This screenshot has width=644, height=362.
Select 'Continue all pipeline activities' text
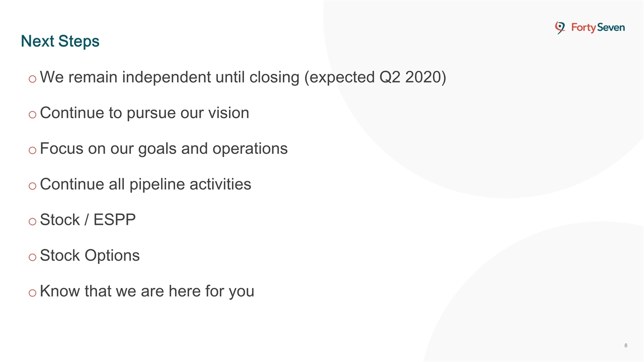coord(145,185)
